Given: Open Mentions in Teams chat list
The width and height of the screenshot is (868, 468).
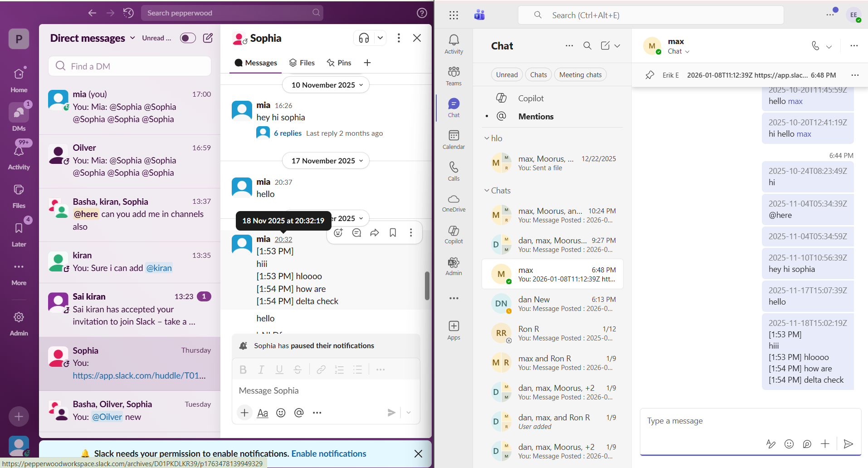Looking at the screenshot, I should click(536, 117).
